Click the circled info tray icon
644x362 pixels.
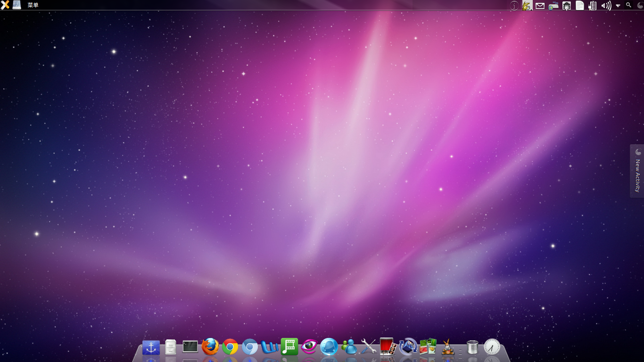point(514,5)
